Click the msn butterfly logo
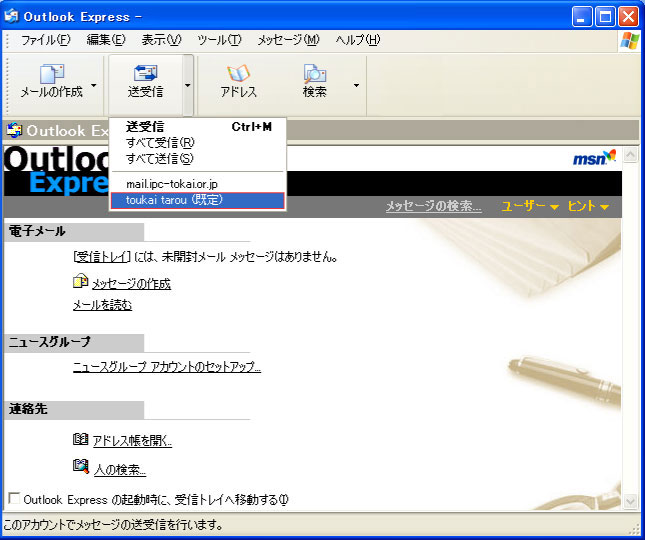The image size is (645, 540). click(x=594, y=158)
